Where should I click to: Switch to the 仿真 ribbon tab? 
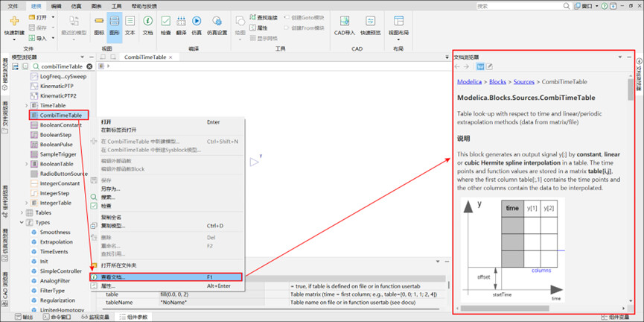(77, 6)
